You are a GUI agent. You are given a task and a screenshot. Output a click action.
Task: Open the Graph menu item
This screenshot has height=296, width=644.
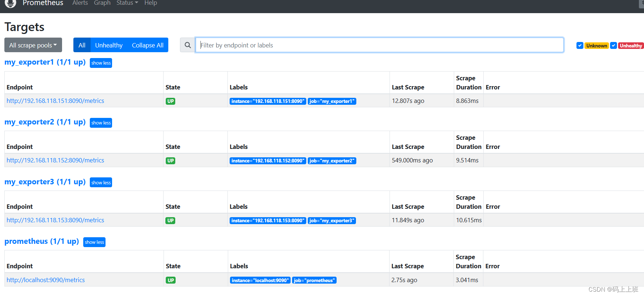(102, 3)
